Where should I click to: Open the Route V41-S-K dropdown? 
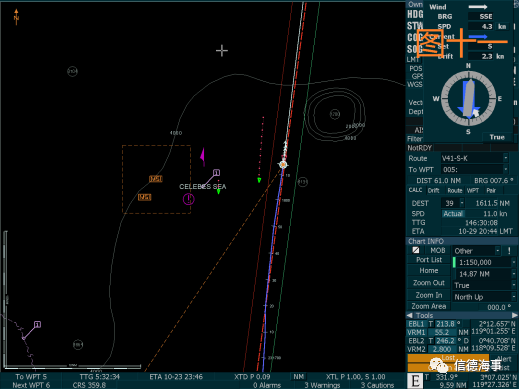pyautogui.click(x=506, y=158)
